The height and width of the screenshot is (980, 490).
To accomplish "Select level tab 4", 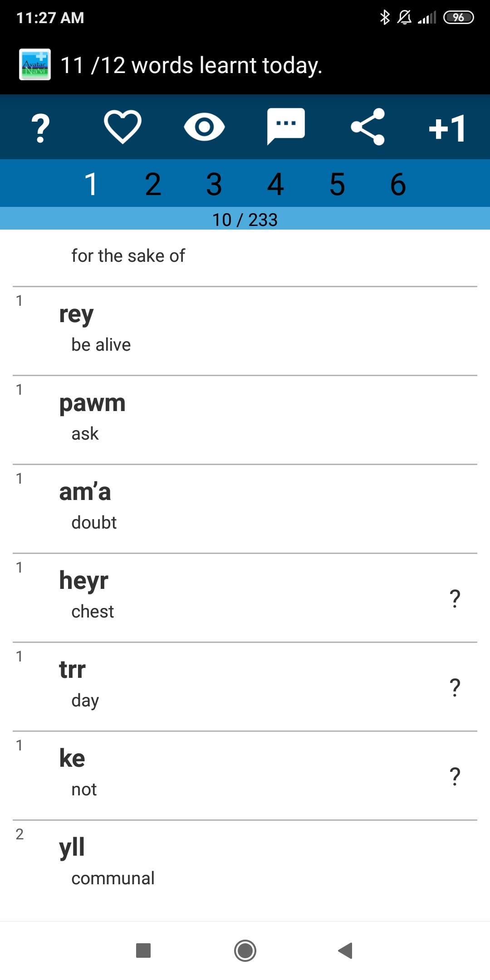I will tap(275, 184).
